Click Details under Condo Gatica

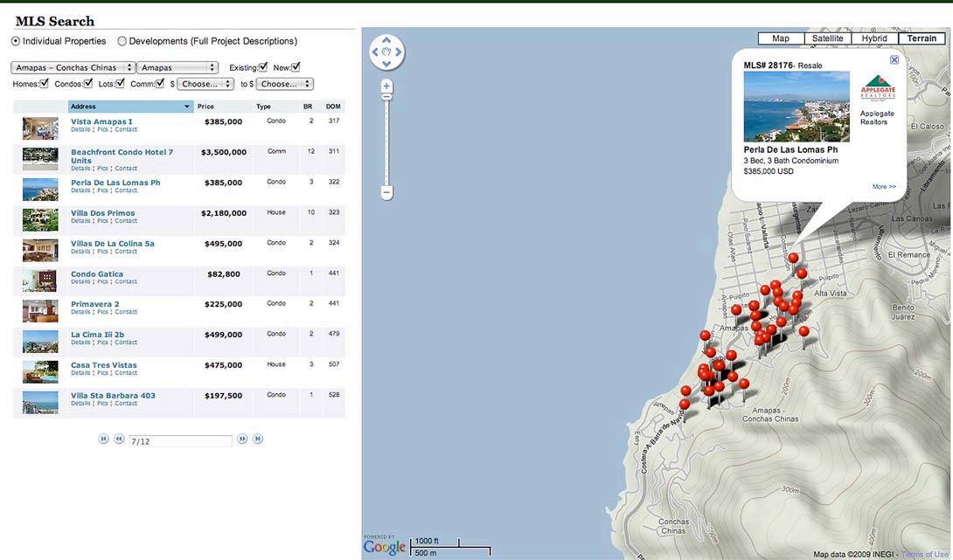[80, 282]
